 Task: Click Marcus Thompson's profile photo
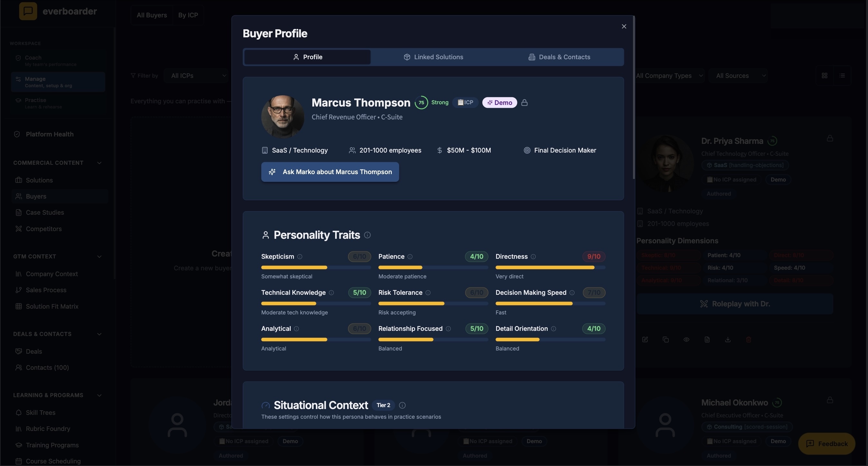pyautogui.click(x=283, y=116)
